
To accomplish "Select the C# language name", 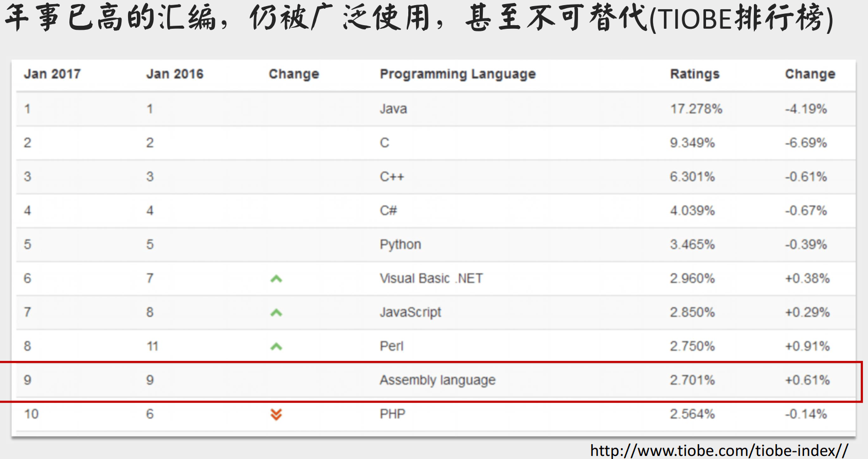I will (x=388, y=211).
